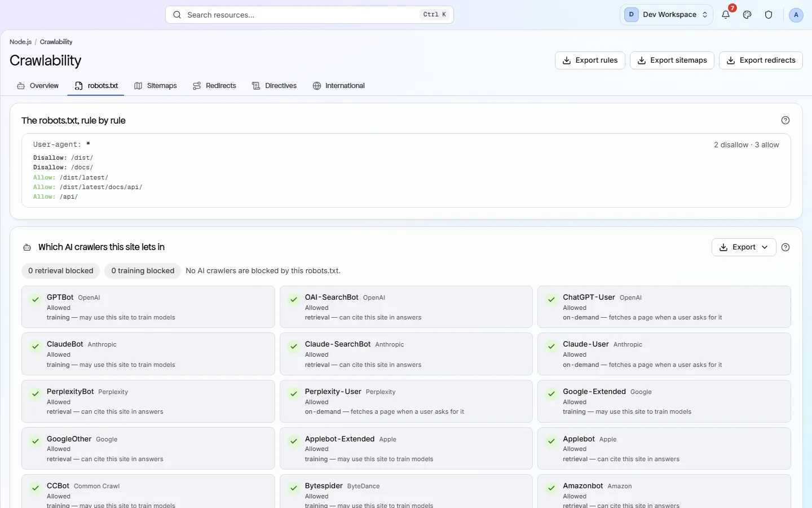Viewport: 812px width, 508px height.
Task: Click the Google-Extended allowed checkmark icon
Action: [551, 393]
